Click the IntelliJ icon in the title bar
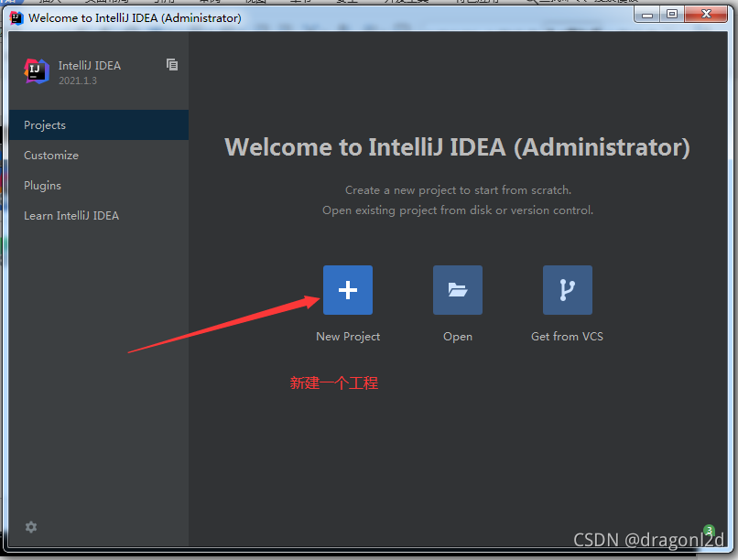 tap(16, 18)
